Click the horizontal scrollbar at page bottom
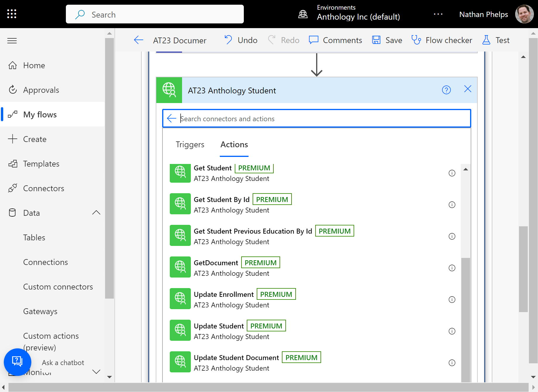 point(268,387)
